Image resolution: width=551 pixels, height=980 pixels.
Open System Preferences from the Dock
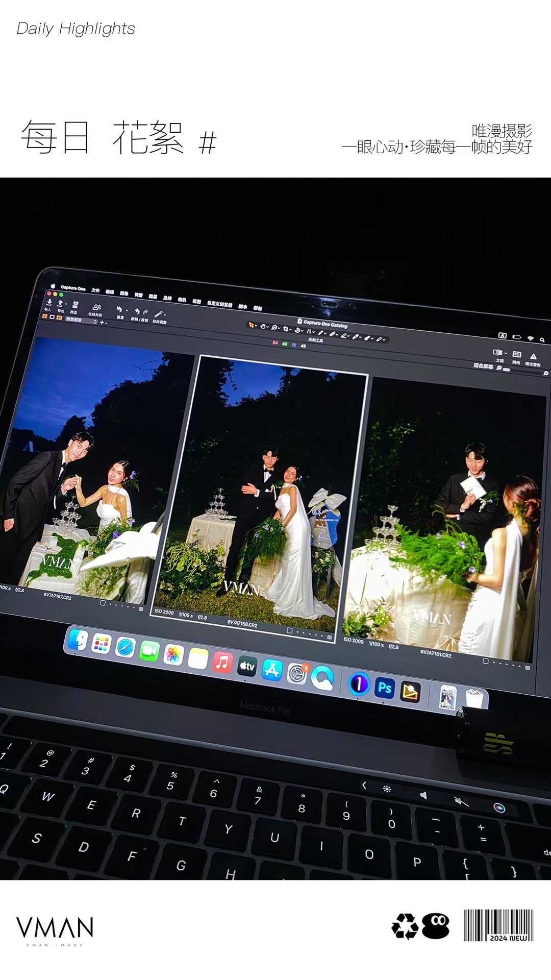click(x=297, y=673)
